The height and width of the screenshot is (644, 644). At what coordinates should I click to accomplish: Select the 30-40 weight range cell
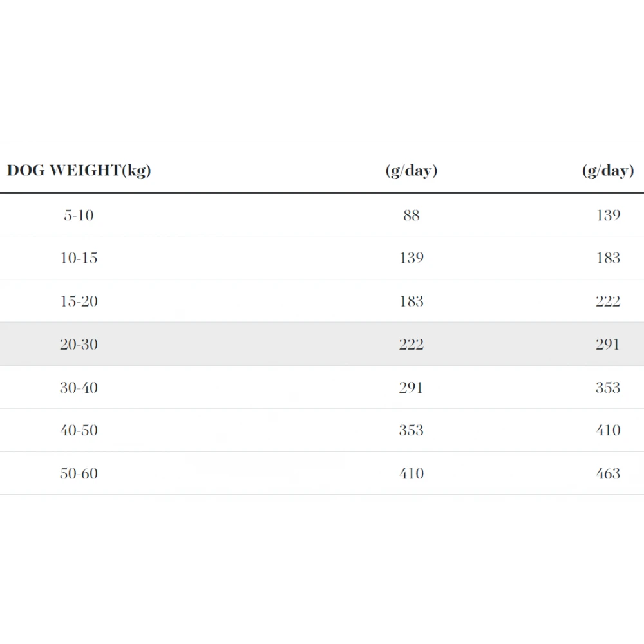(79, 388)
